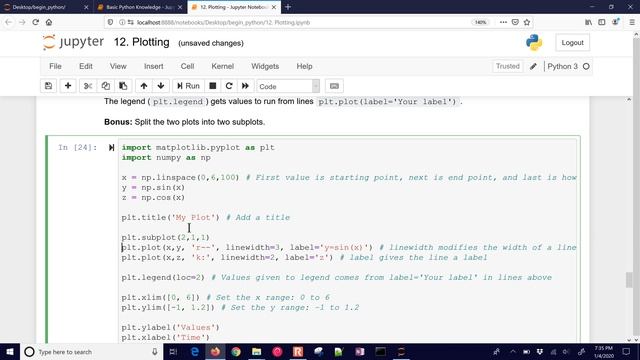Restart kernel and run all icon
This screenshot has width=640, height=360.
(245, 86)
